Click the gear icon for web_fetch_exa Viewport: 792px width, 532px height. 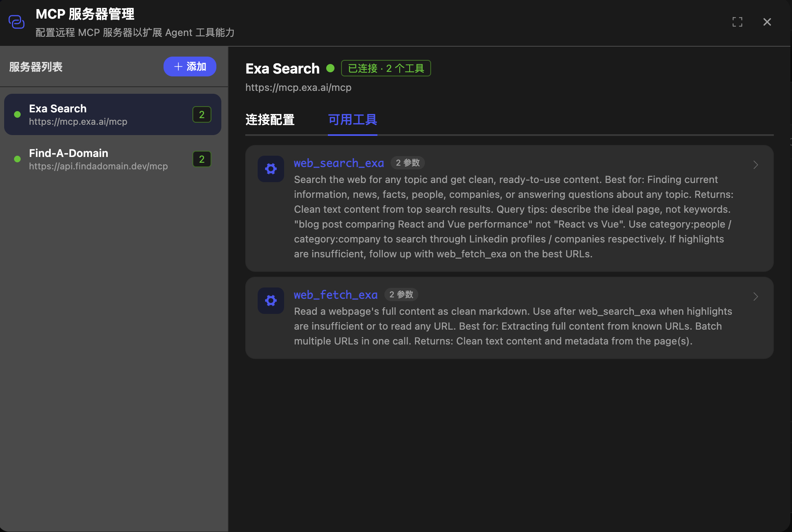[271, 301]
